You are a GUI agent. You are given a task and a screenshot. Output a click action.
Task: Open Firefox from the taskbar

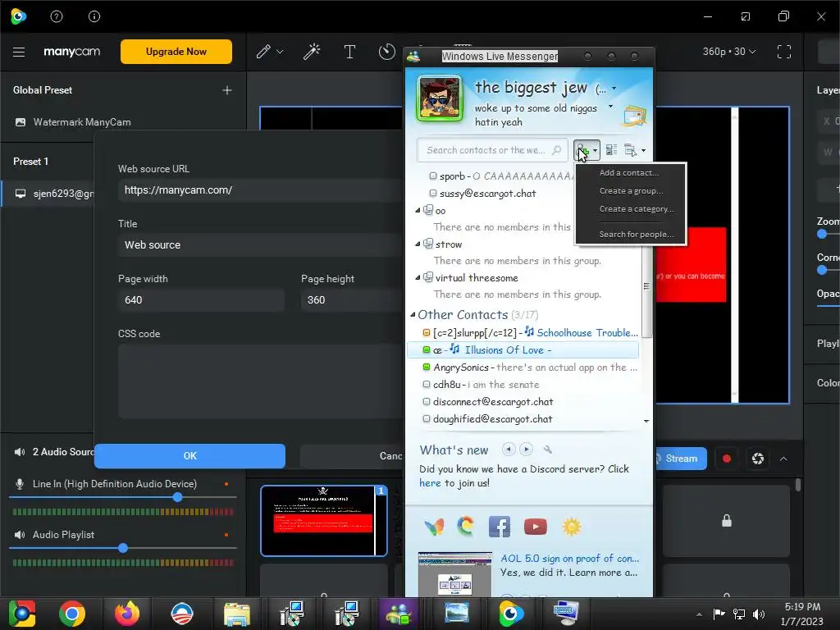click(x=127, y=614)
